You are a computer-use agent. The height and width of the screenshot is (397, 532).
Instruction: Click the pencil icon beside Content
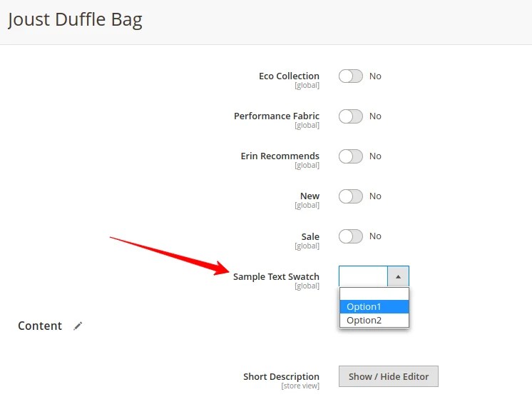coord(78,326)
